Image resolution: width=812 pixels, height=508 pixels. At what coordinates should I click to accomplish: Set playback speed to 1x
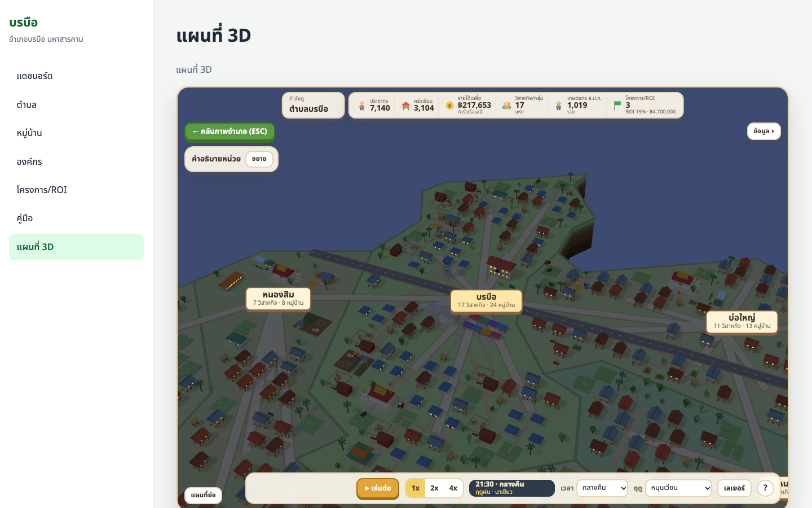[416, 488]
